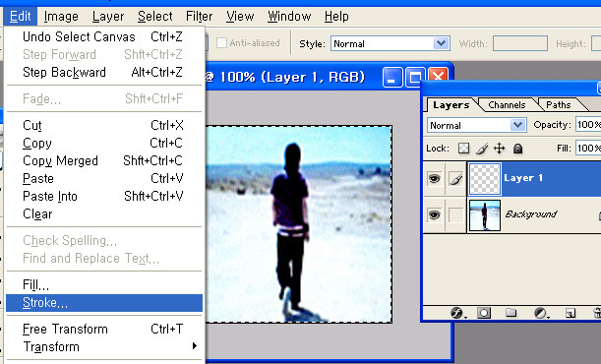
Task: Open the View menu
Action: (x=240, y=17)
